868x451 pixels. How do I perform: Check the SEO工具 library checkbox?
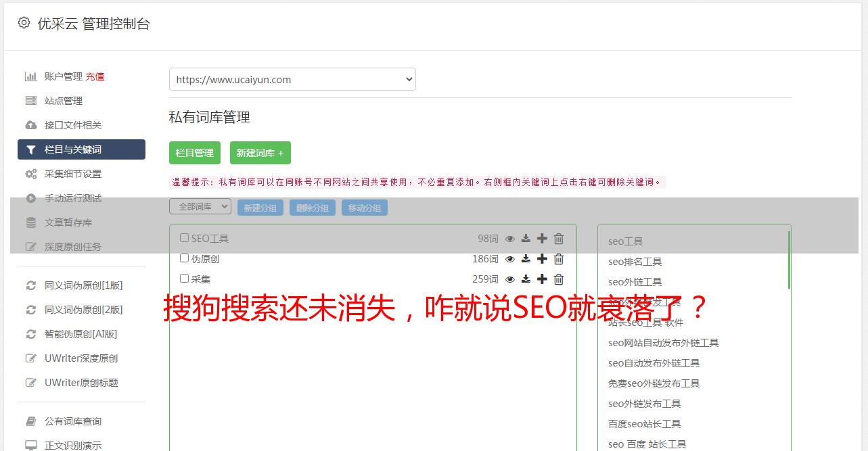coord(184,238)
